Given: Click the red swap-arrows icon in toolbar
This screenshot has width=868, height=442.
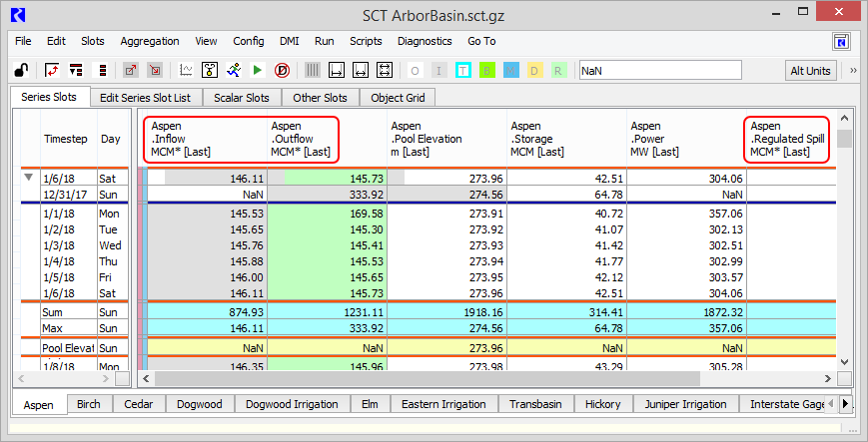Looking at the screenshot, I should 51,71.
